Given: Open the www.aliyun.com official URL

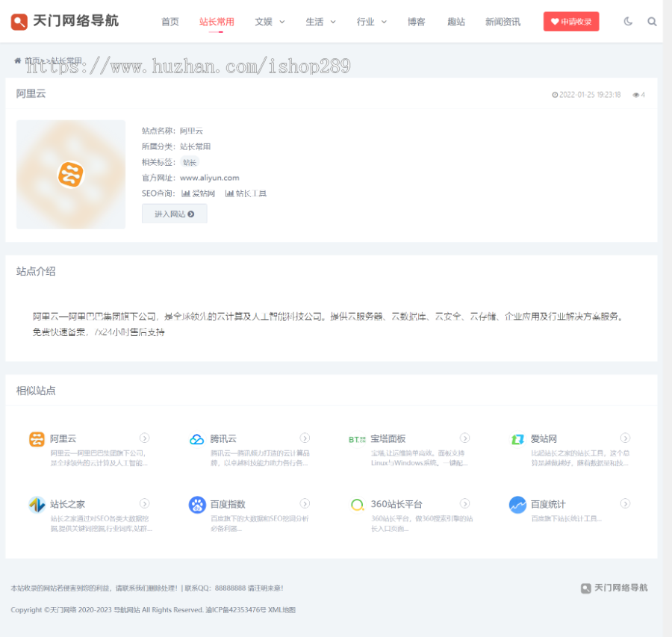Looking at the screenshot, I should click(x=210, y=178).
